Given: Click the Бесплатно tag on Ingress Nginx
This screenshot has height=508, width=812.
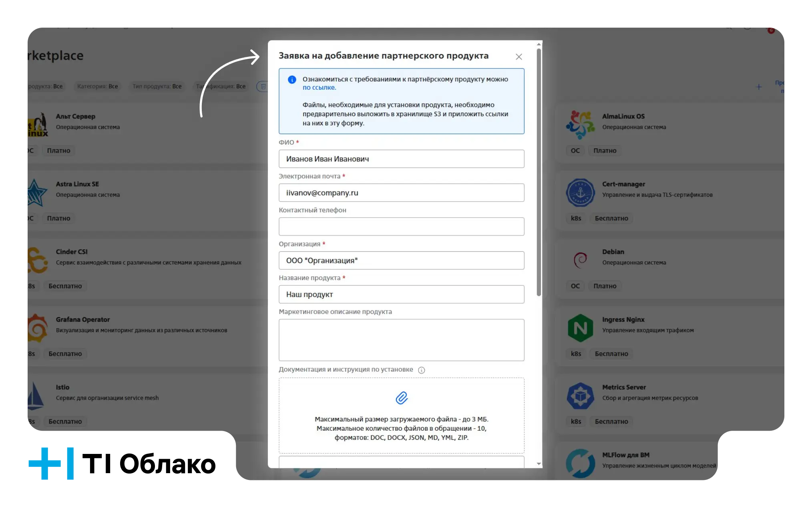Looking at the screenshot, I should [x=611, y=354].
